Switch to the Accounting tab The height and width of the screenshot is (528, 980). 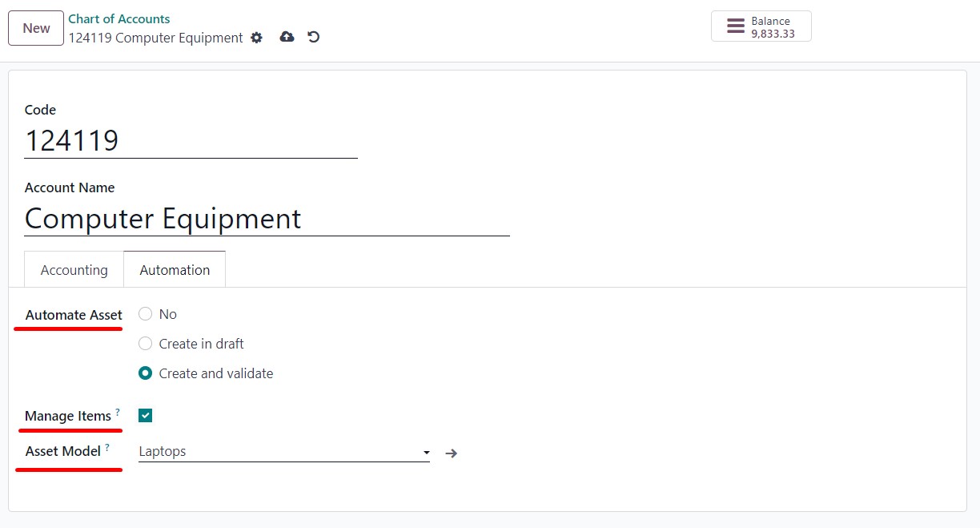(x=74, y=270)
